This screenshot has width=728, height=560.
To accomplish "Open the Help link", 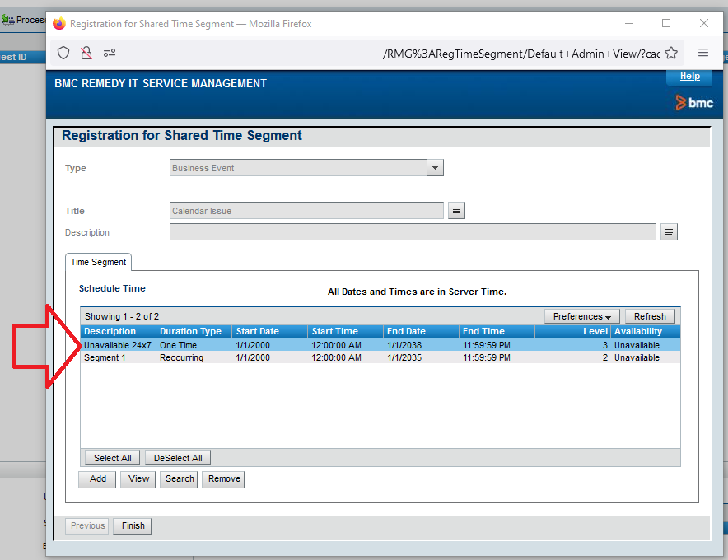I will [x=689, y=76].
